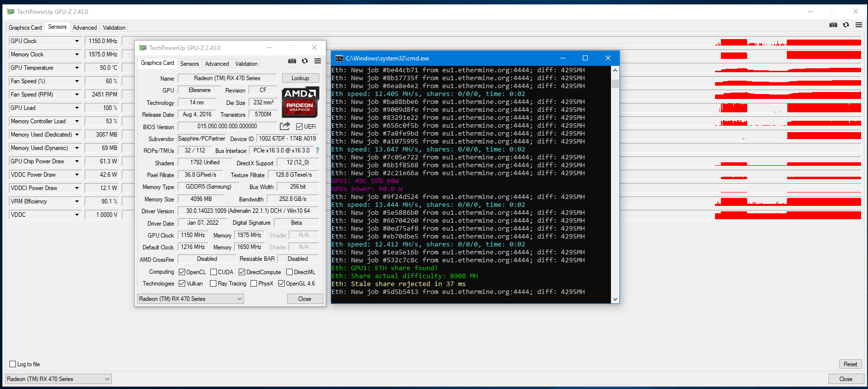Click the screenshot camera icon in main GPU-Z window
Viewport: 868px width, 389px height.
tap(833, 25)
